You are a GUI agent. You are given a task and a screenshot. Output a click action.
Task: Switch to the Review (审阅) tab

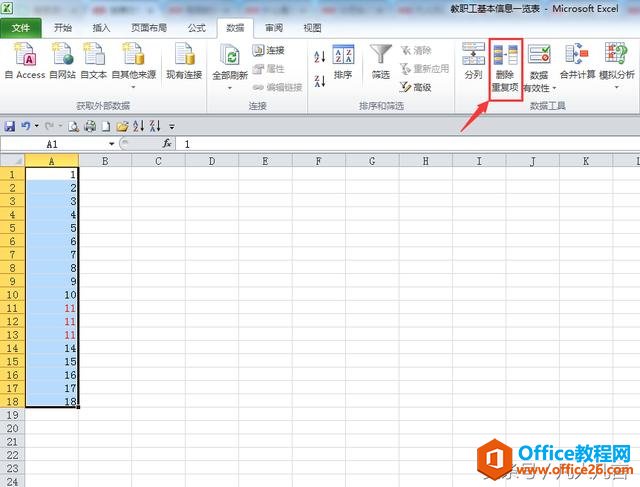coord(273,28)
